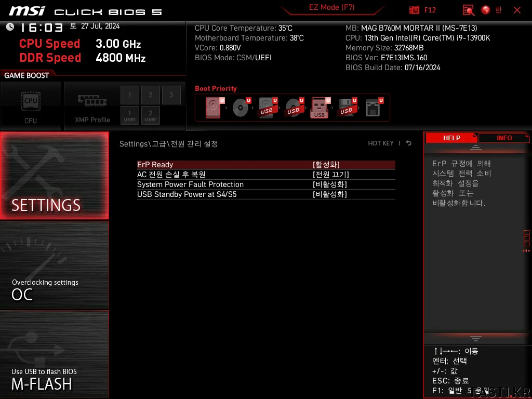Open the SETTINGS section
The height and width of the screenshot is (399, 532).
pos(54,176)
